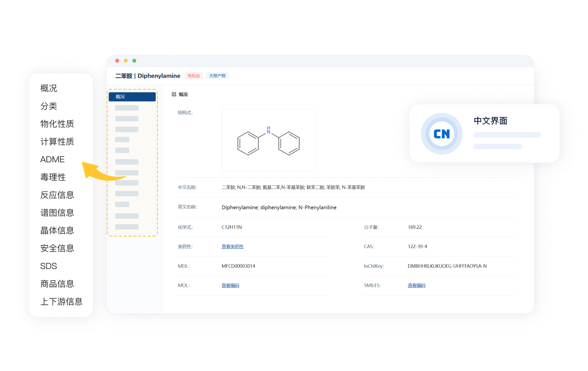The height and width of the screenshot is (371, 588).
Task: Click the 查看编码 link for SMILES
Action: click(416, 286)
